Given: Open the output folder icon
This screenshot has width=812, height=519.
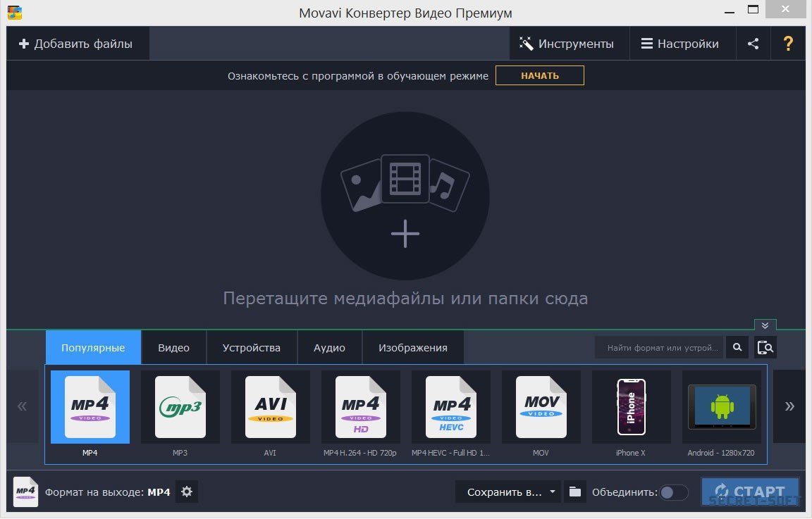Looking at the screenshot, I should pyautogui.click(x=575, y=492).
